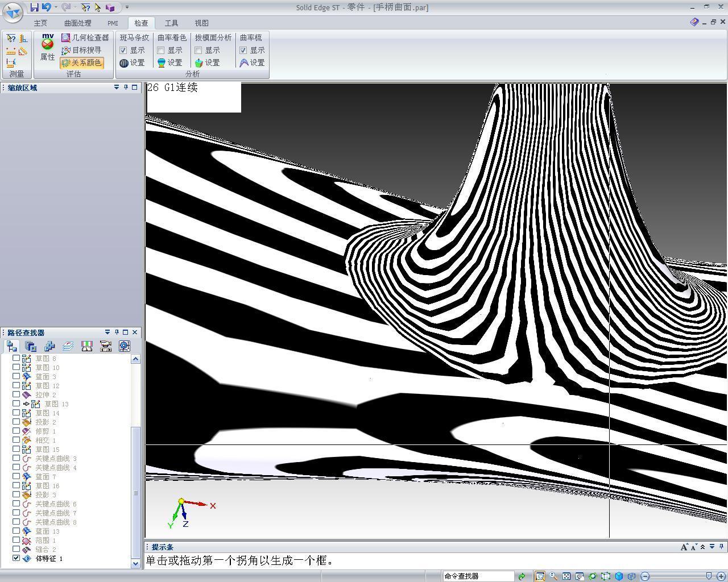Open the 路径查找器 panel options dropdown
The image size is (728, 582).
pos(107,332)
